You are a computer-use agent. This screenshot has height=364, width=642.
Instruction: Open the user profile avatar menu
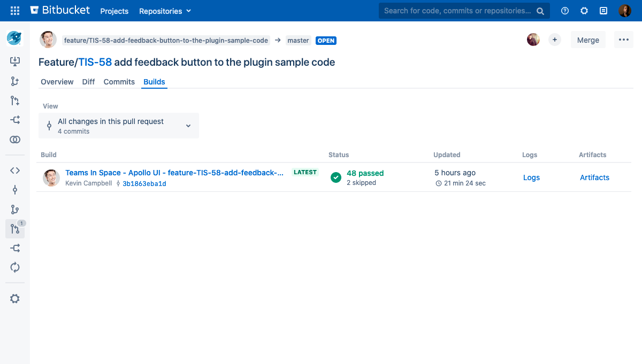(625, 11)
